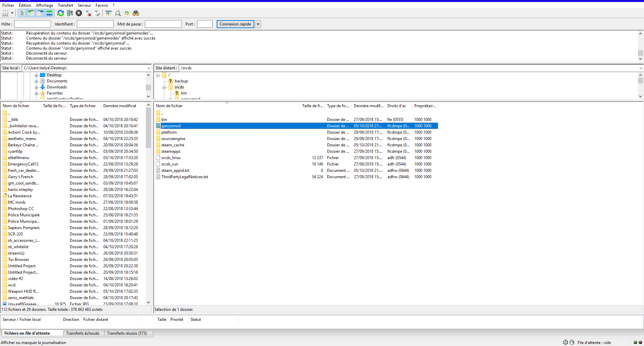Viewport: 644px width, 346px height.
Task: Collapse the srcds remote tree node
Action: tap(164, 87)
